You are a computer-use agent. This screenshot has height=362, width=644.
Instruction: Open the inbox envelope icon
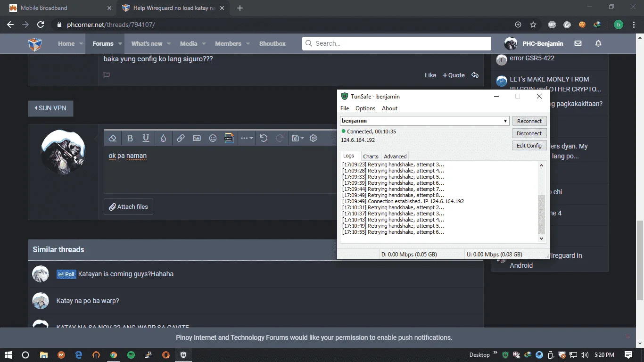click(578, 43)
